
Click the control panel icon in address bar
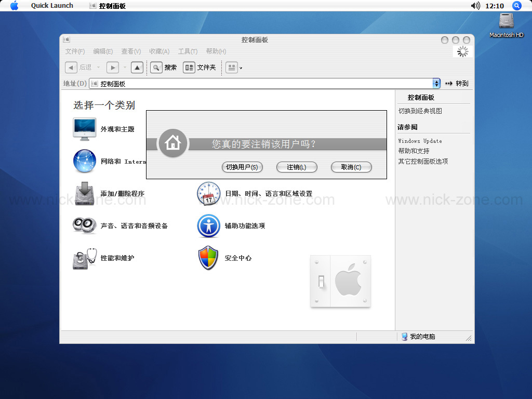point(95,84)
